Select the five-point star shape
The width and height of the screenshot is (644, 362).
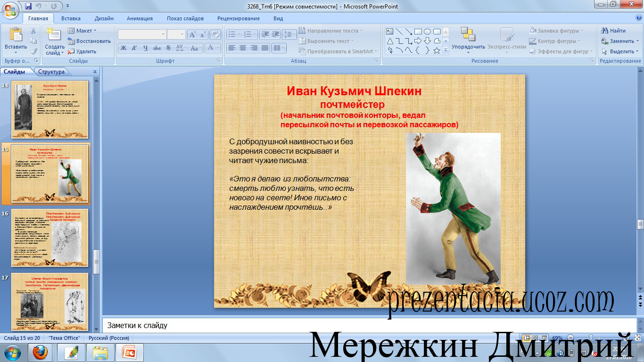[437, 50]
